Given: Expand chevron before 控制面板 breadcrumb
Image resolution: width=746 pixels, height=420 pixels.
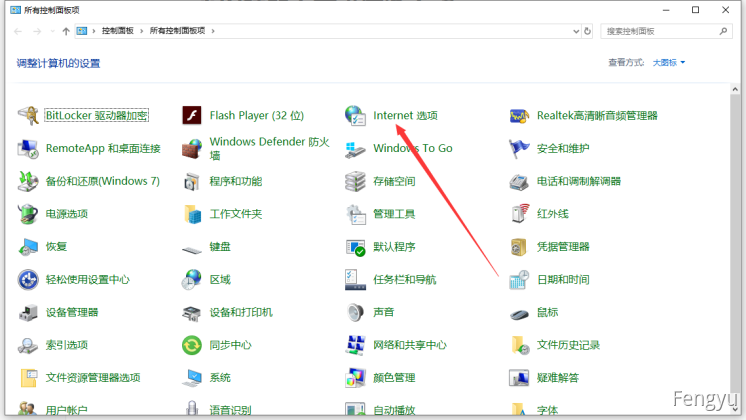Looking at the screenshot, I should click(x=94, y=31).
